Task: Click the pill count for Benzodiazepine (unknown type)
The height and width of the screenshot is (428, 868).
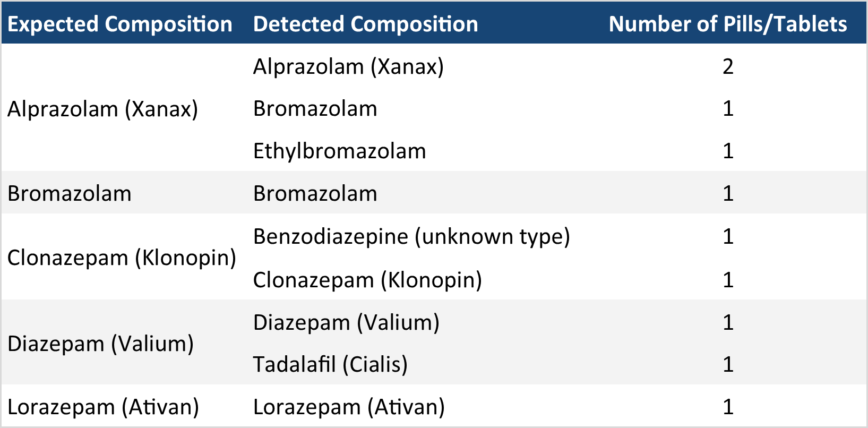Action: click(728, 237)
